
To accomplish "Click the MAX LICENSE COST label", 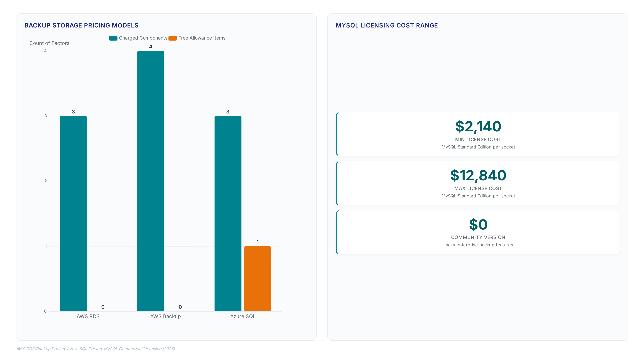I will point(478,188).
